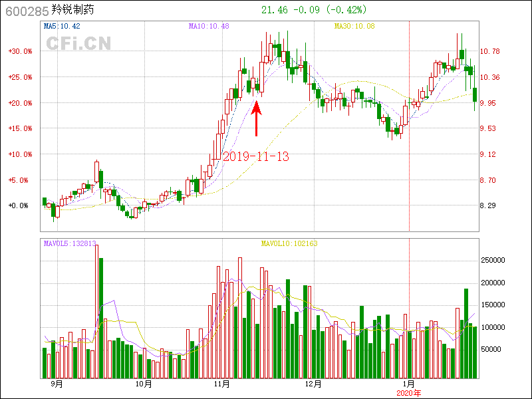Select the 9月 label on time axis
Viewport: 532px width, 399px height.
pyautogui.click(x=57, y=384)
